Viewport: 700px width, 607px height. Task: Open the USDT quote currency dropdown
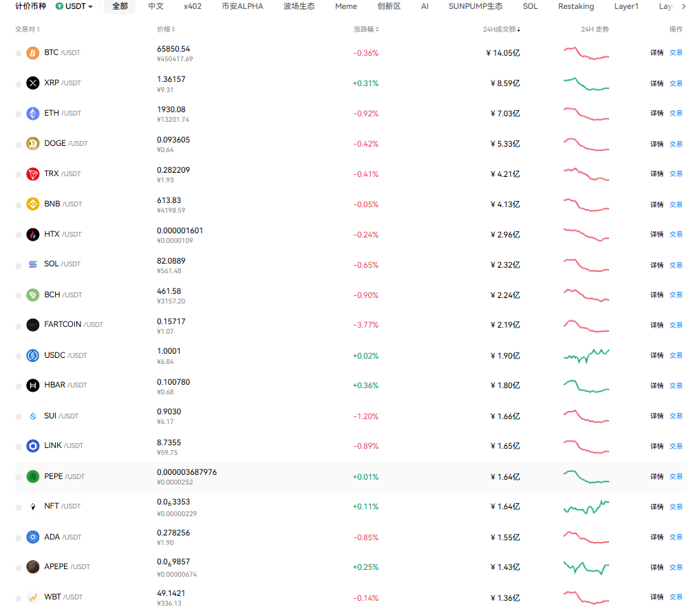[x=74, y=6]
